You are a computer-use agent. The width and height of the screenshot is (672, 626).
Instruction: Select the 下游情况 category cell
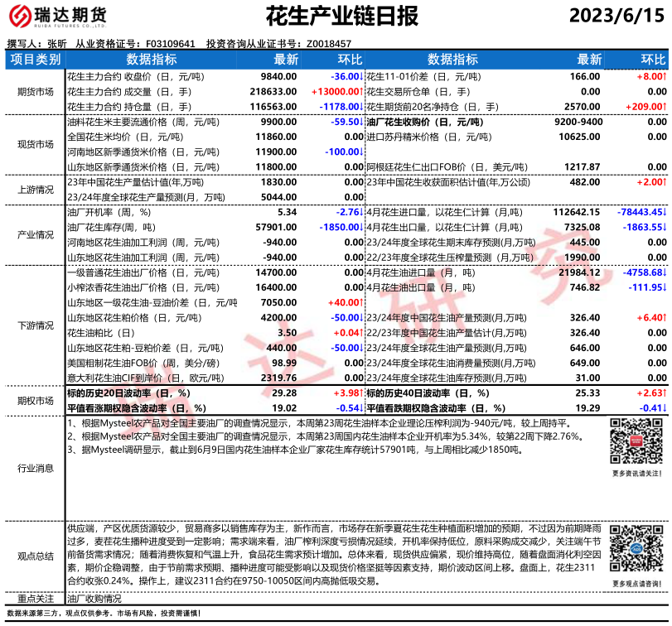[35, 325]
